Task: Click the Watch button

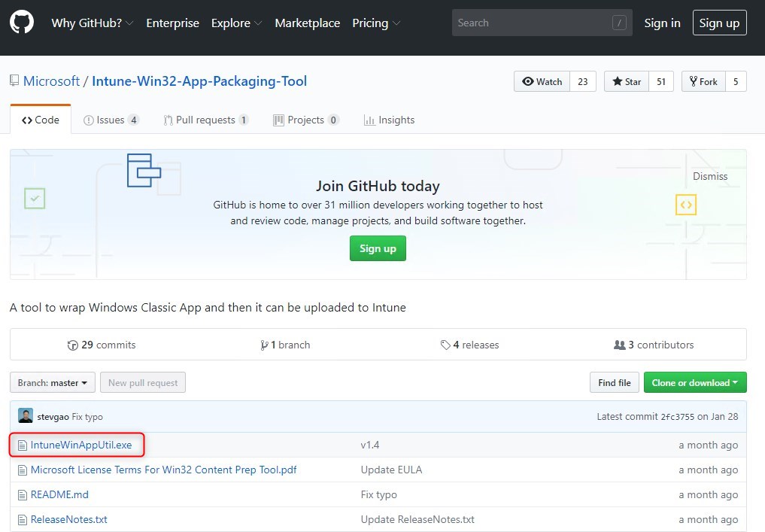Action: (x=542, y=81)
